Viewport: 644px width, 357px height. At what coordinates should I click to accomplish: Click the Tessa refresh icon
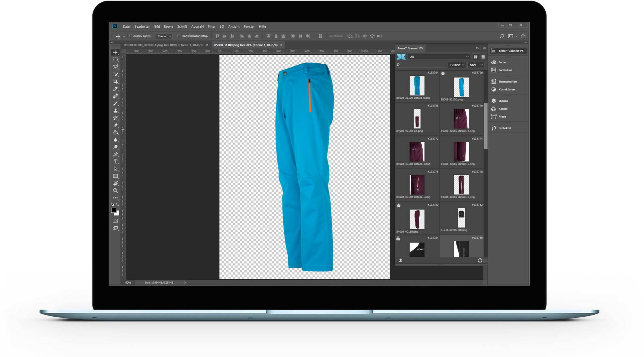[x=480, y=261]
